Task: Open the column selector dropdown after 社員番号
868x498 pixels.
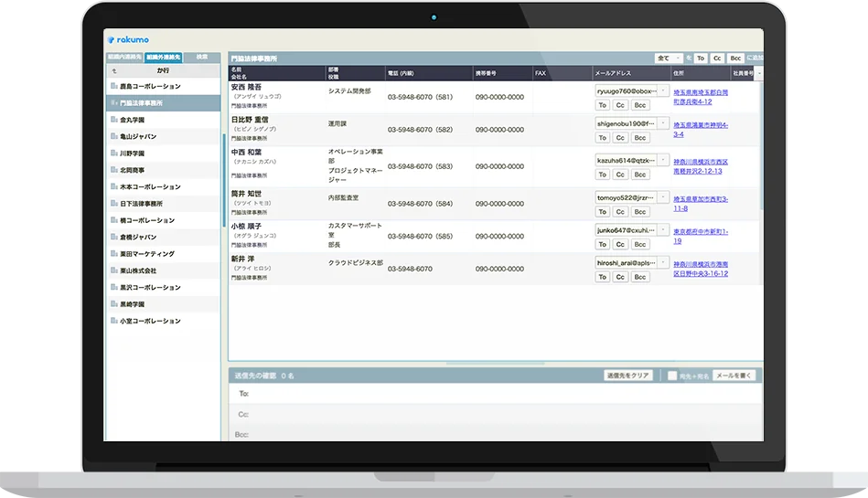Action: point(759,73)
